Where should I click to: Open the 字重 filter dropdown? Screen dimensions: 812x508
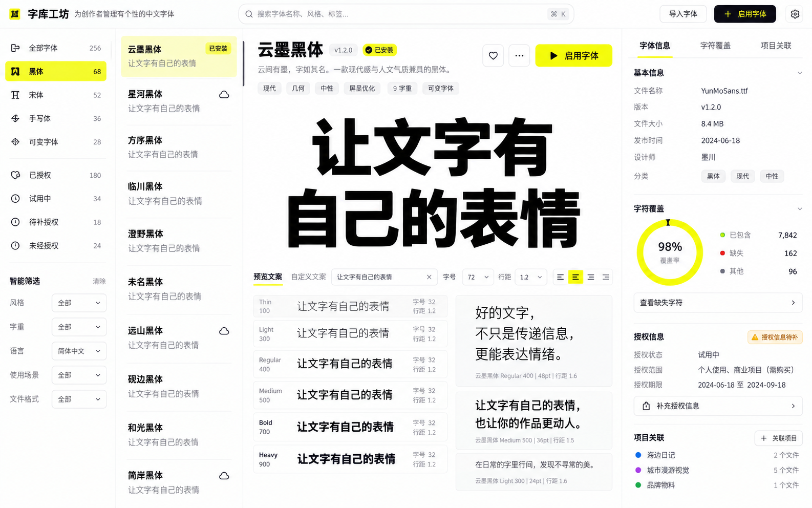click(x=79, y=327)
